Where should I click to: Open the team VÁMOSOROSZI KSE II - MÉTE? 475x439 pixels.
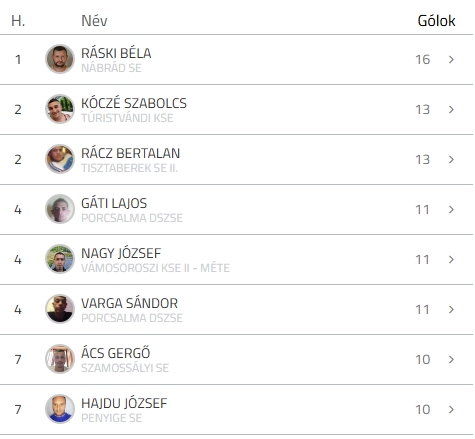click(x=156, y=268)
